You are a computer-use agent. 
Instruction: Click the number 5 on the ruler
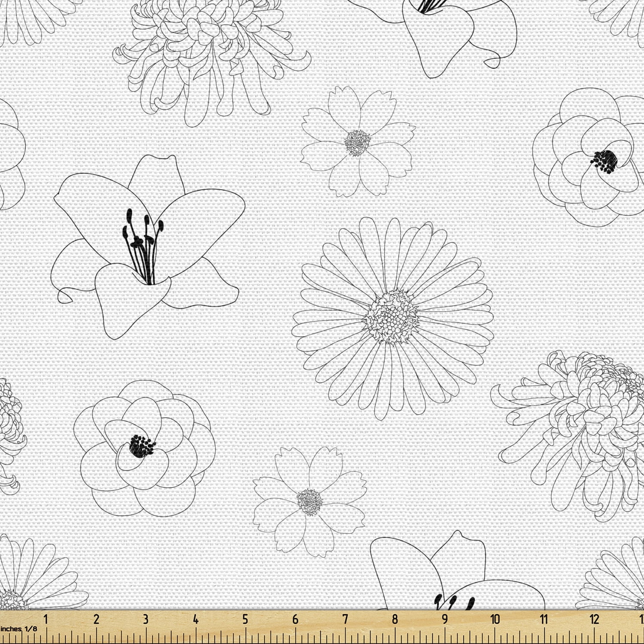(245, 619)
